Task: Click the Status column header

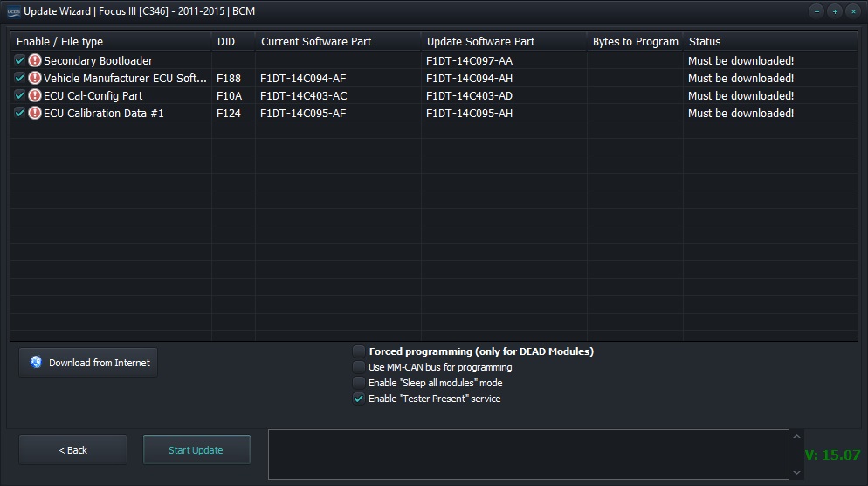Action: [705, 41]
